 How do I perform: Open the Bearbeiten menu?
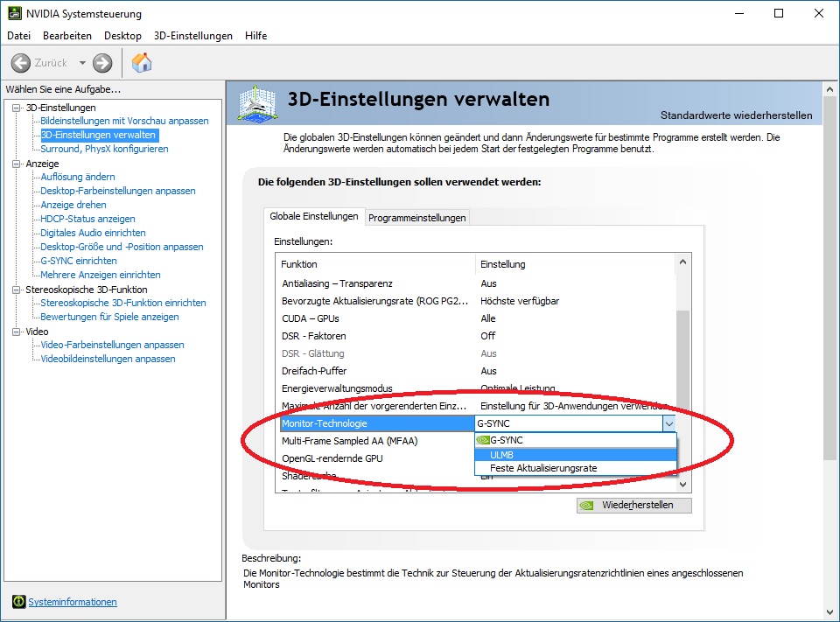point(67,35)
